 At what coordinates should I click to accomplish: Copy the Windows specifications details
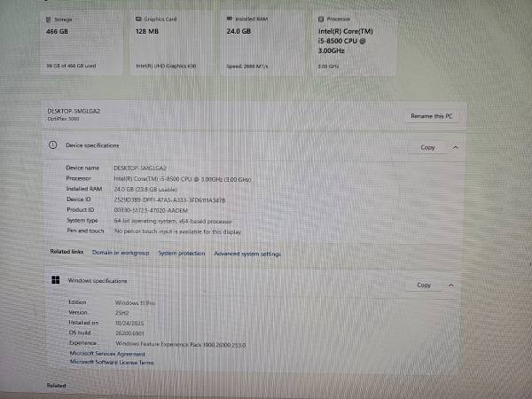(424, 285)
